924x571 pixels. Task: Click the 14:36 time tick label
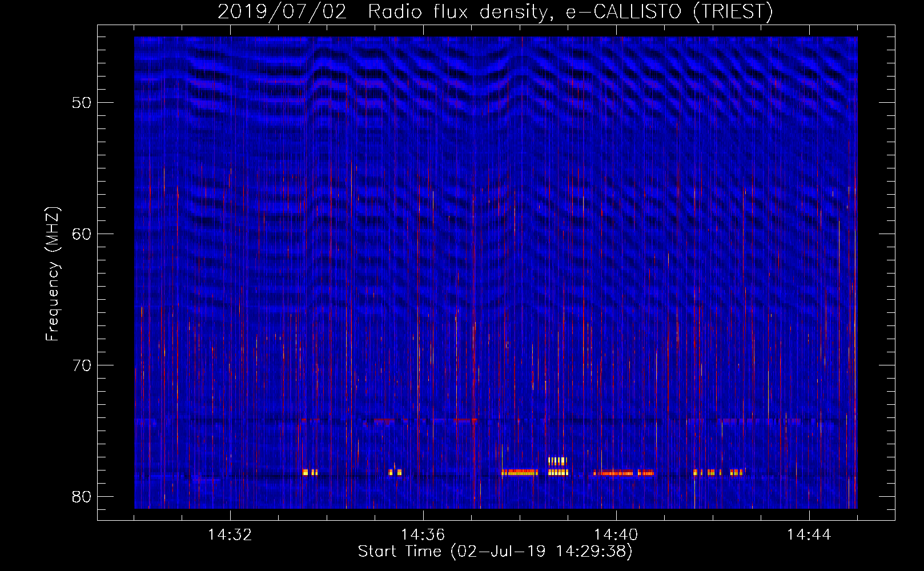click(423, 535)
